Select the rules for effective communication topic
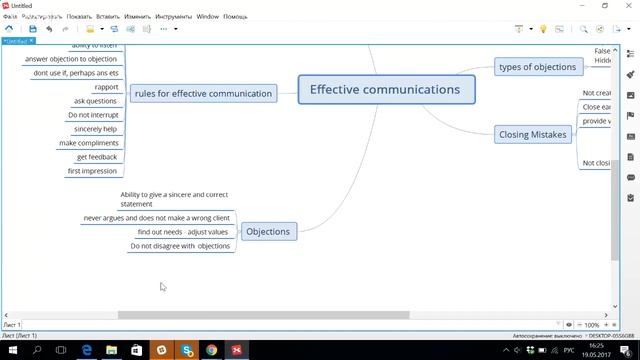Viewport: 640px width, 360px height. (203, 93)
